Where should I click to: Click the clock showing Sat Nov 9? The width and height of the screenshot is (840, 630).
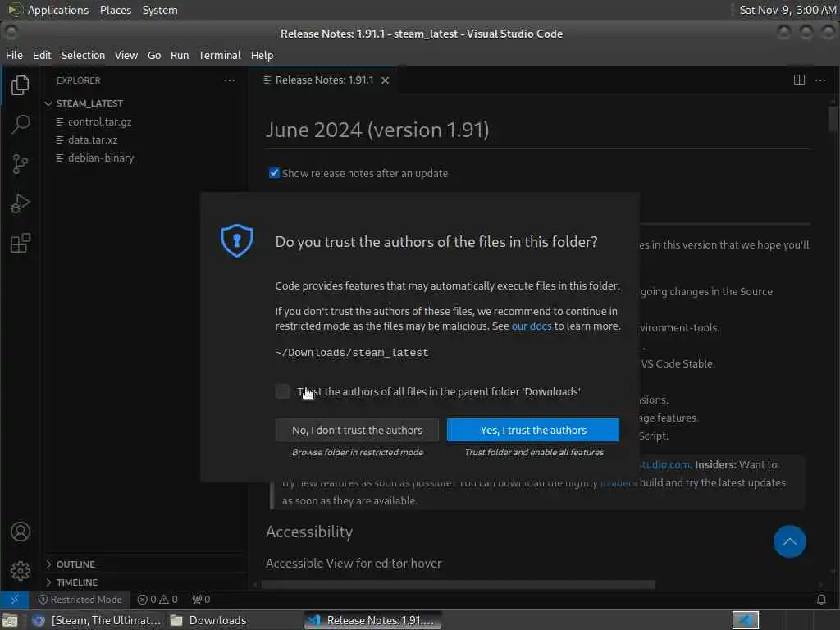coord(787,10)
